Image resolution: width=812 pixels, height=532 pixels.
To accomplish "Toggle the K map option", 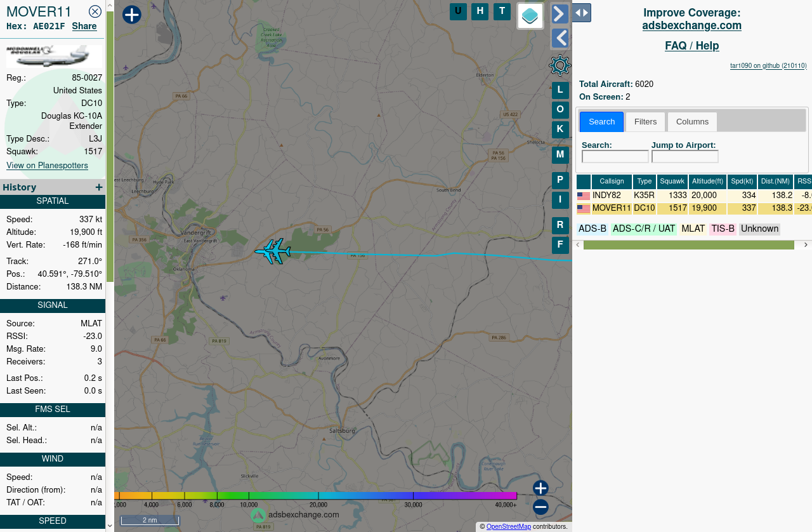I will (x=560, y=130).
